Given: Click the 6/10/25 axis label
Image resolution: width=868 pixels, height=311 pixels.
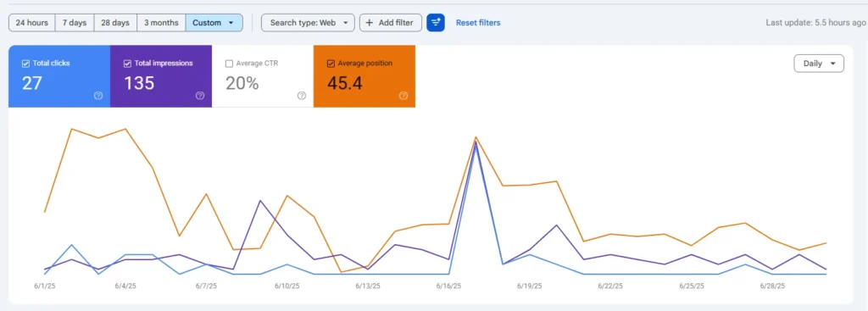Looking at the screenshot, I should tap(287, 286).
